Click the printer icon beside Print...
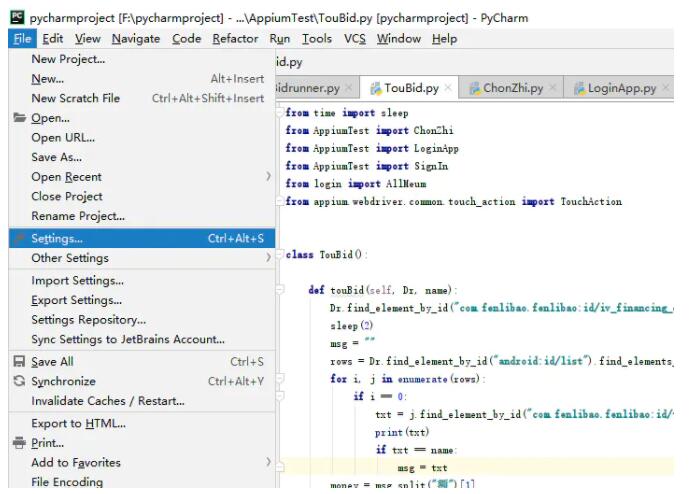 pyautogui.click(x=19, y=443)
